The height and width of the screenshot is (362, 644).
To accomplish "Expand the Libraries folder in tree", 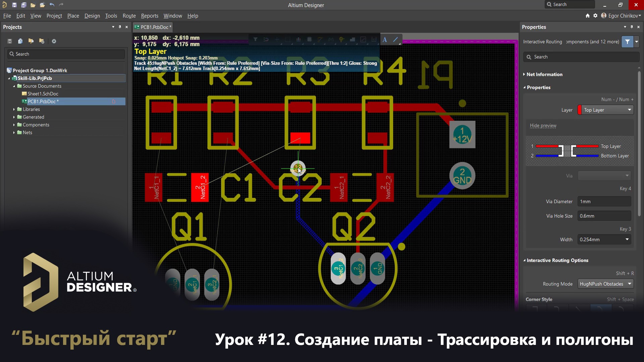I will point(14,109).
